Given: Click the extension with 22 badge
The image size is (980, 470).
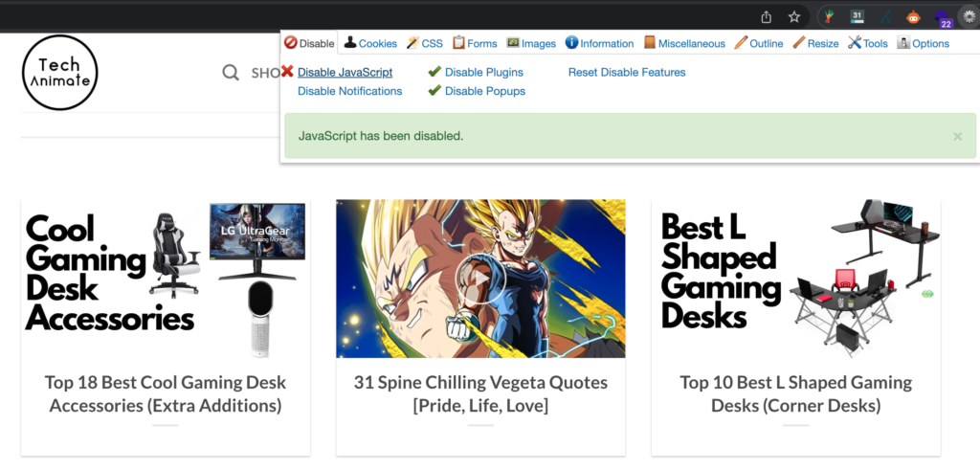Looking at the screenshot, I should (942, 17).
